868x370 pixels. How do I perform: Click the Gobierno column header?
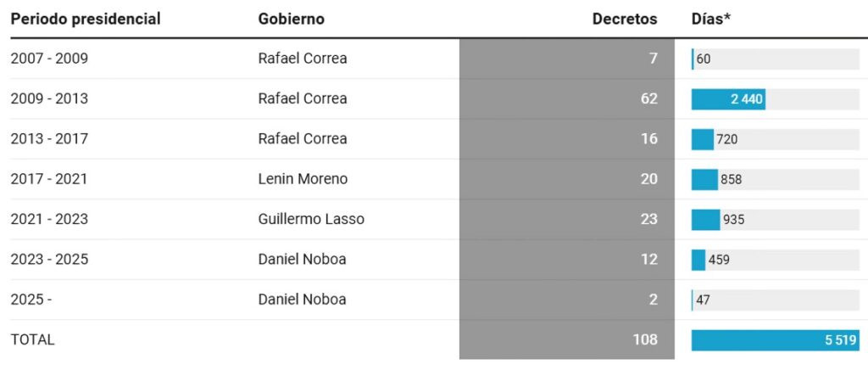pyautogui.click(x=291, y=19)
